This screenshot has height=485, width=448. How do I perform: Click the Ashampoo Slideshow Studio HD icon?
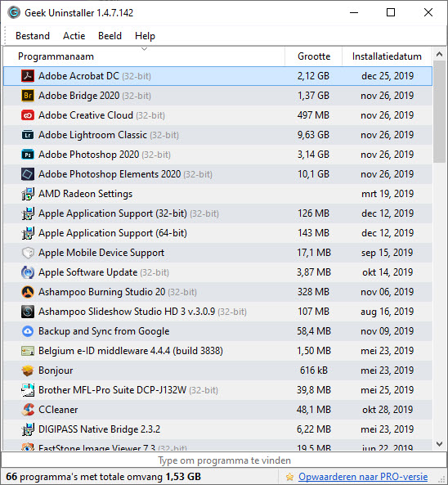pyautogui.click(x=28, y=312)
